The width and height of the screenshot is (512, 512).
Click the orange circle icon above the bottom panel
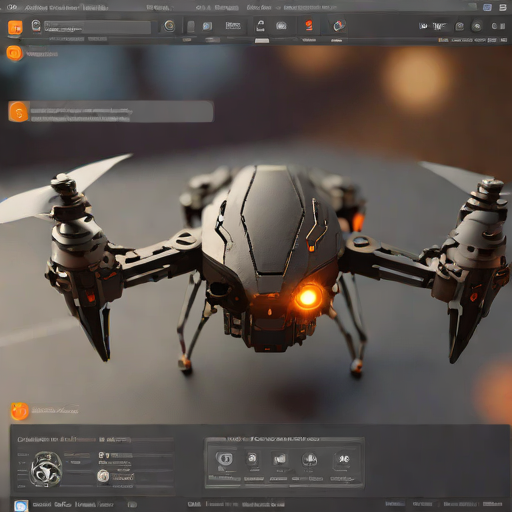[20, 411]
